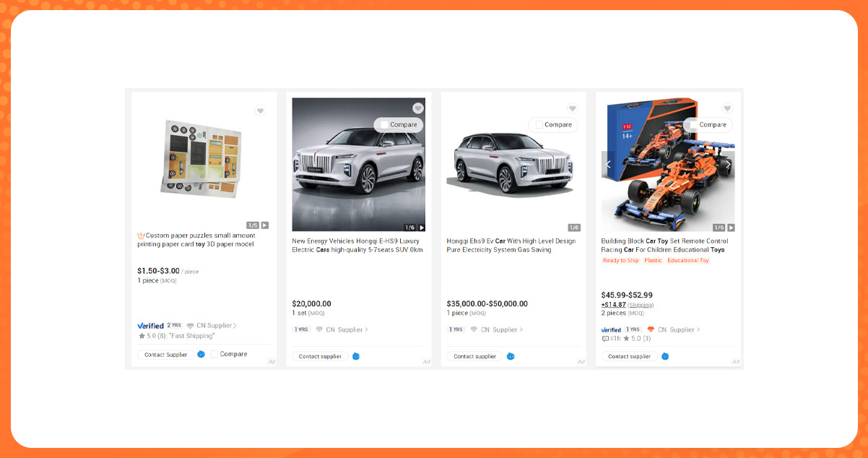
Task: Open chat icon beside paper puzzles Contact Supplier
Action: pyautogui.click(x=201, y=355)
